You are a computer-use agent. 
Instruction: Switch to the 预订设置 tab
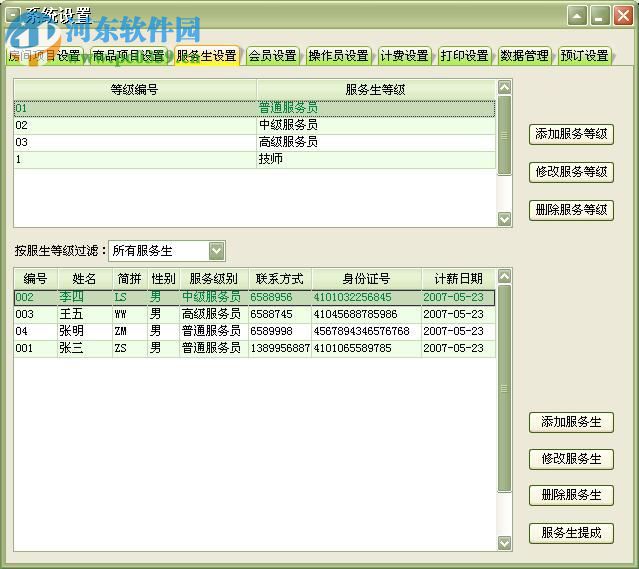click(x=585, y=56)
